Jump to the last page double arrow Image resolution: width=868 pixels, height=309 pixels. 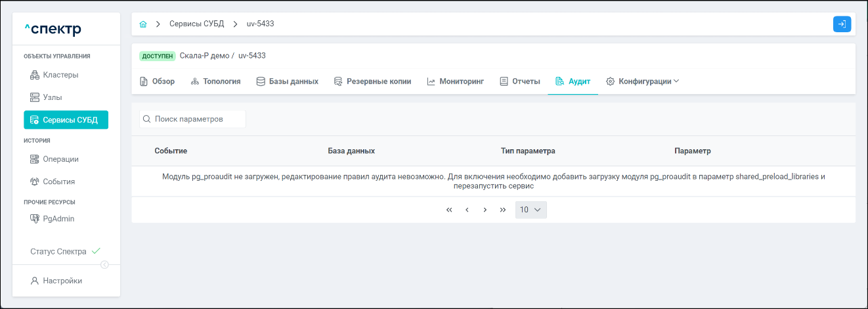502,210
